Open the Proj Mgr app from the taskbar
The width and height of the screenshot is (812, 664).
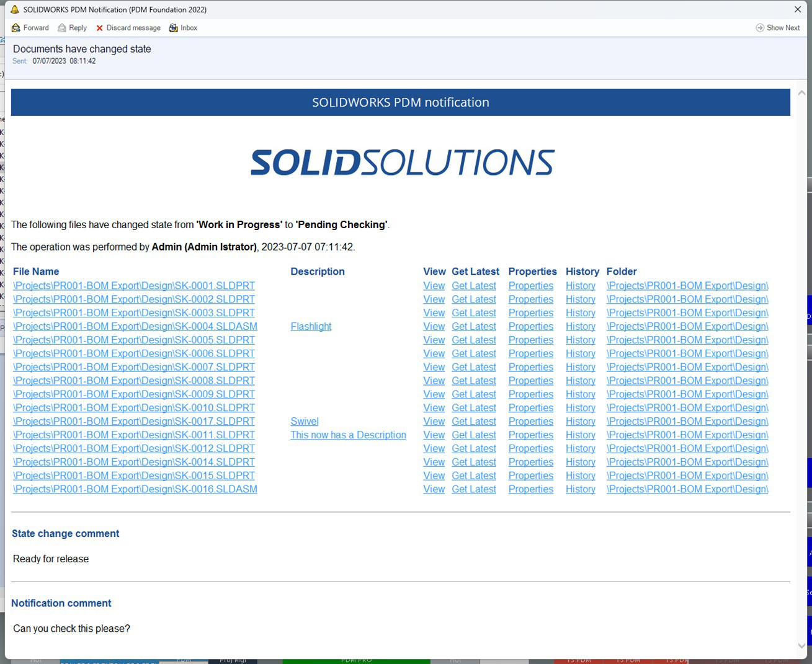(233, 660)
